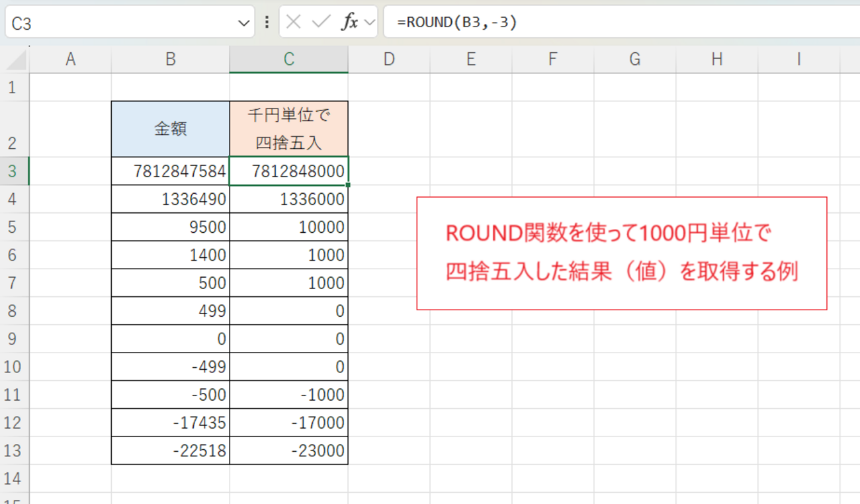Click the Select All corner triangle

tap(16, 60)
